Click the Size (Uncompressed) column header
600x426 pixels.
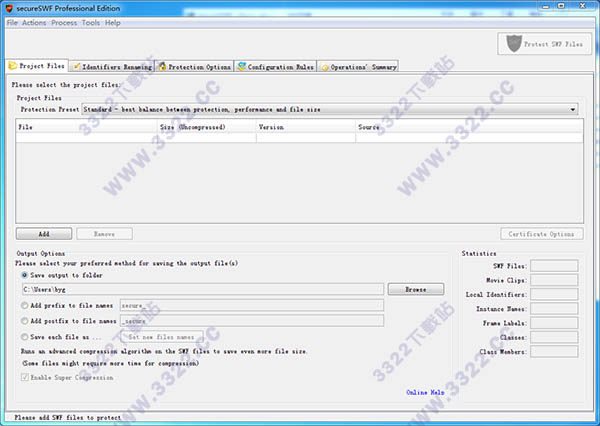tap(207, 127)
